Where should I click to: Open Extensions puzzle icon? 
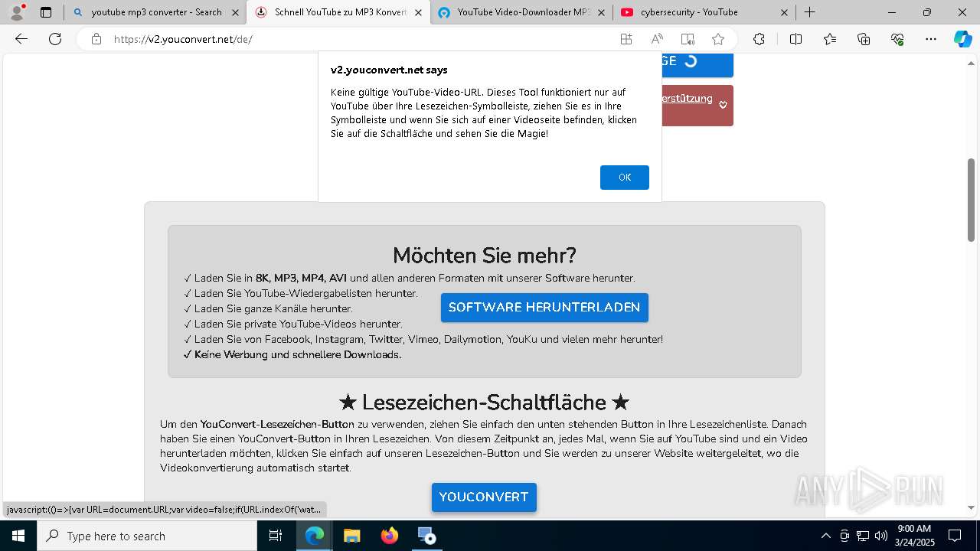(x=759, y=39)
